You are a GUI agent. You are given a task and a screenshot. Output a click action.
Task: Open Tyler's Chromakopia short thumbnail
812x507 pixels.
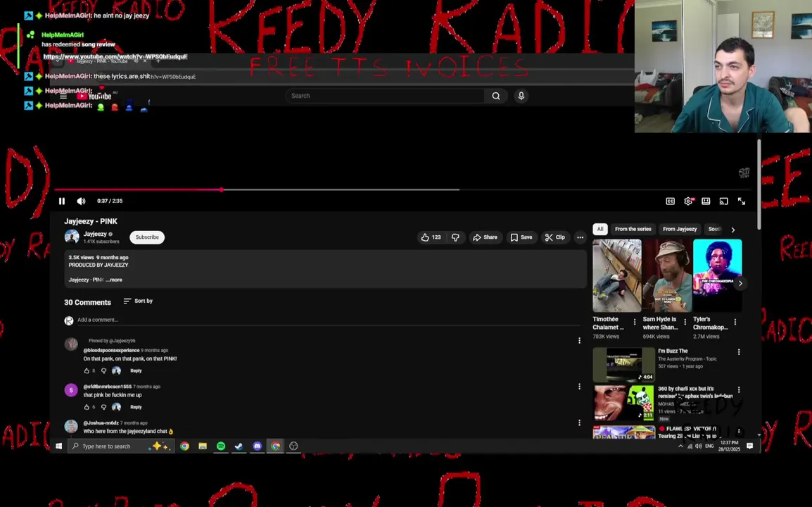tap(717, 275)
